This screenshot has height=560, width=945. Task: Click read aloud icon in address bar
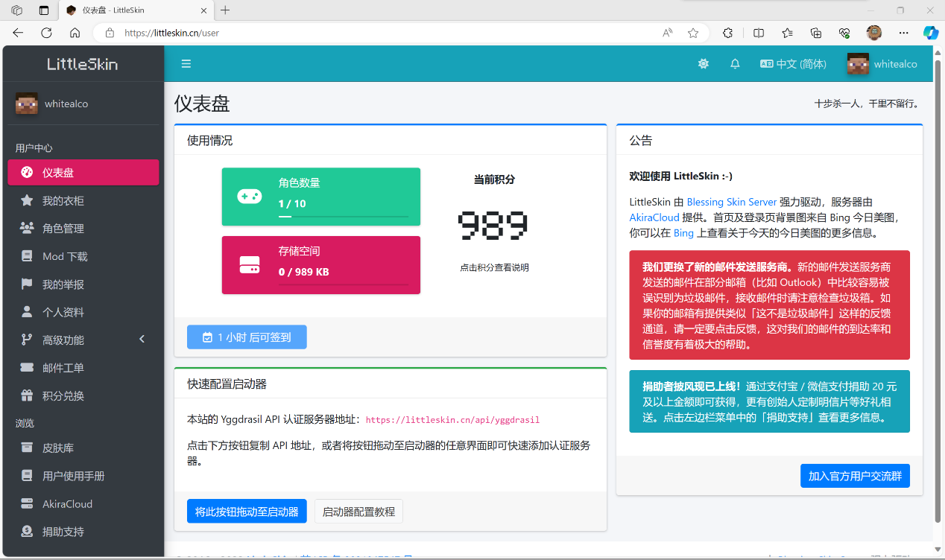click(667, 33)
